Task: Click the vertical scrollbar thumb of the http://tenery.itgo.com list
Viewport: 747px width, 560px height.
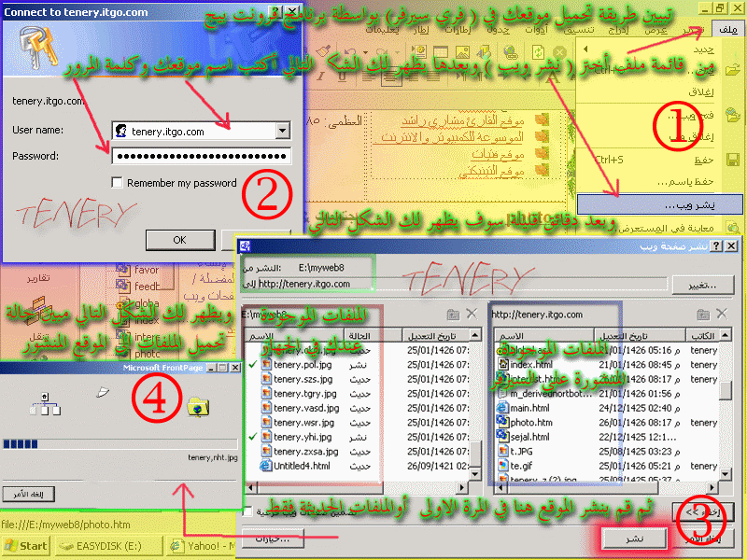Action: pos(726,390)
